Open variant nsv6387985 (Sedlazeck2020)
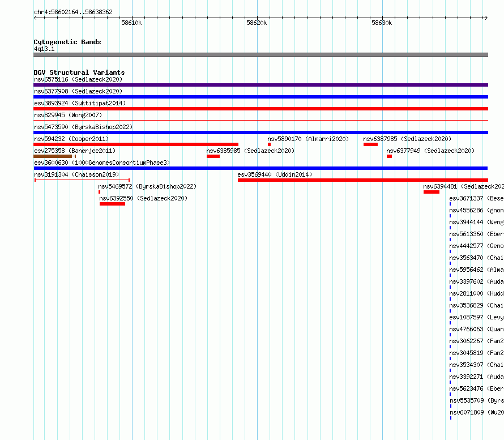 pyautogui.click(x=407, y=139)
